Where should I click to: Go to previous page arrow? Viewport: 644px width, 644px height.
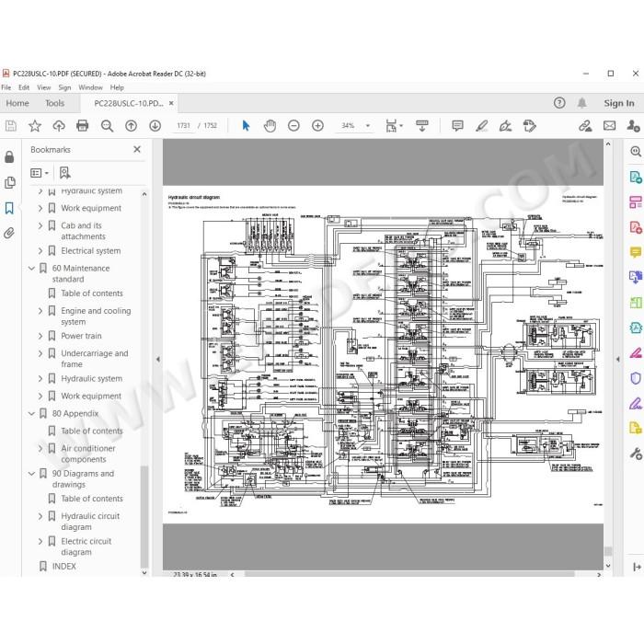point(131,126)
